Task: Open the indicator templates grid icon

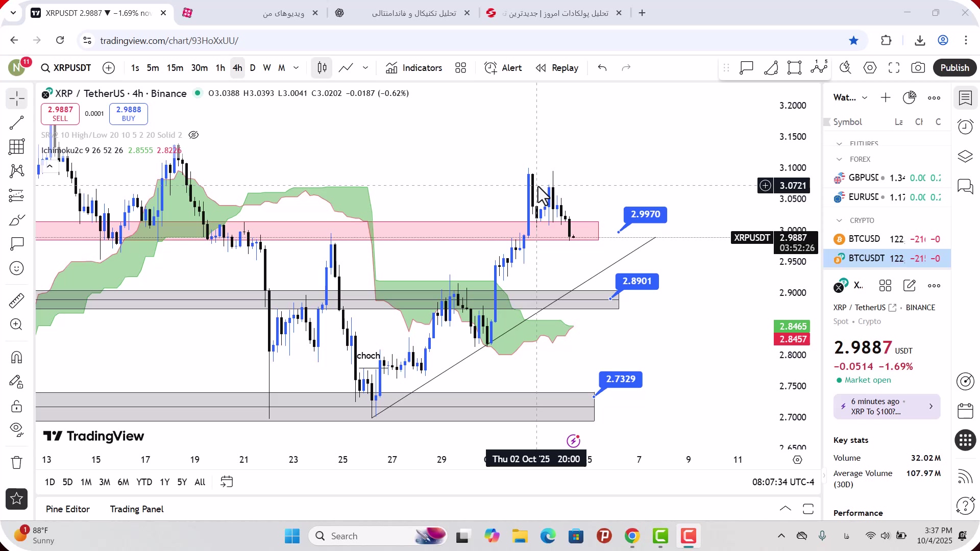Action: click(461, 68)
